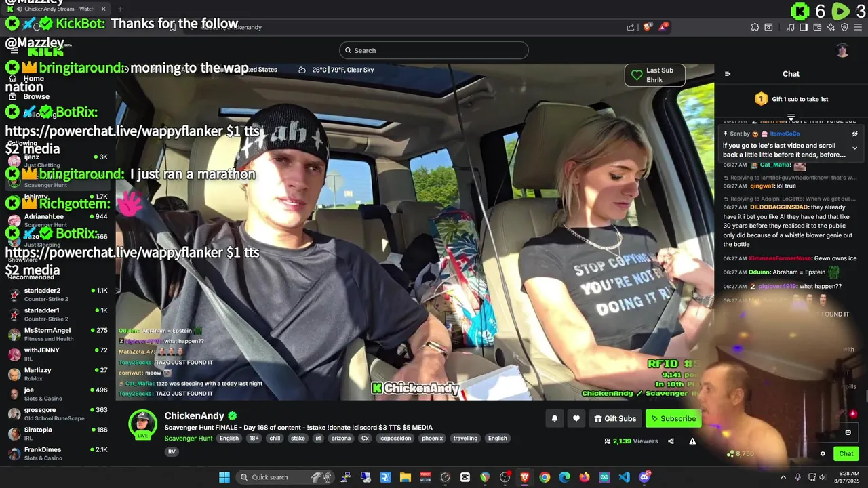
Task: Open the taskbar clock and date
Action: point(848,477)
